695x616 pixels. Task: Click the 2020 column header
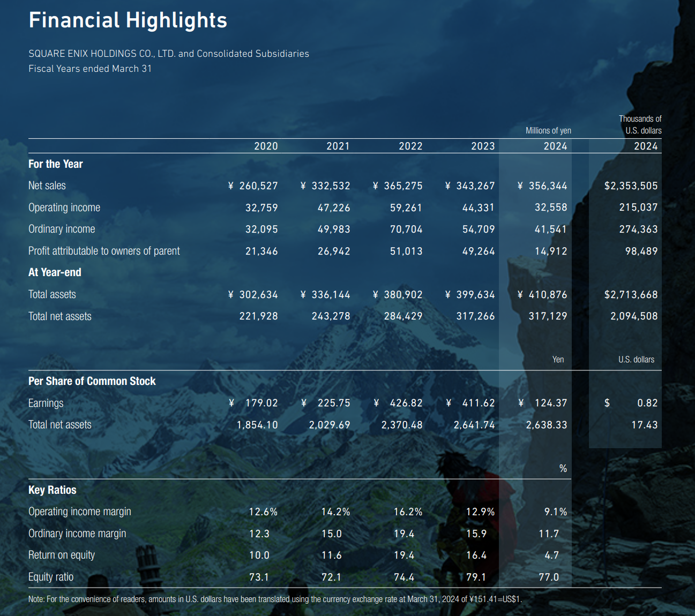coord(266,146)
